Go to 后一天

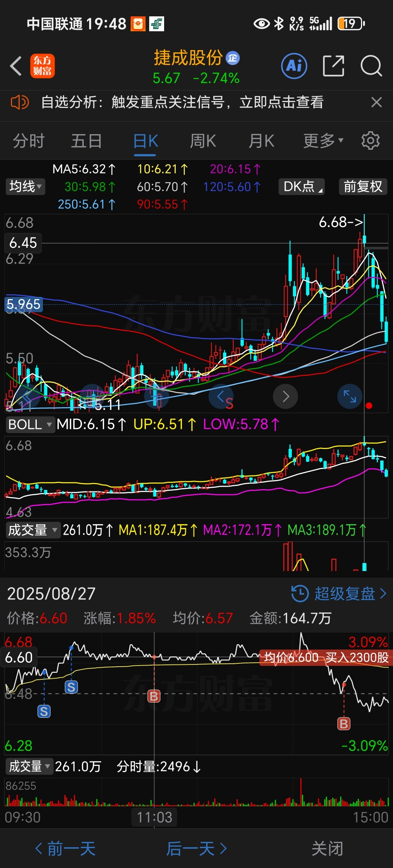coord(197,849)
